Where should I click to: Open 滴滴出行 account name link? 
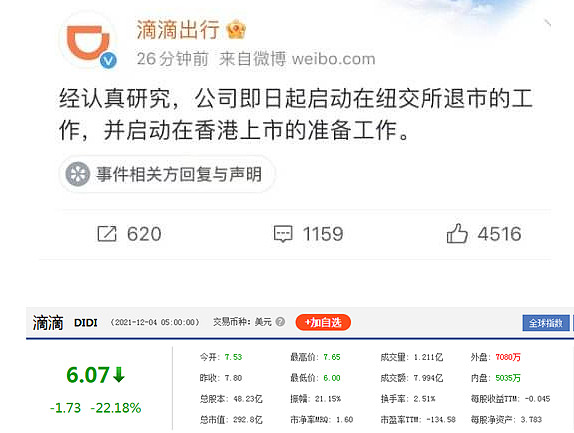(178, 30)
